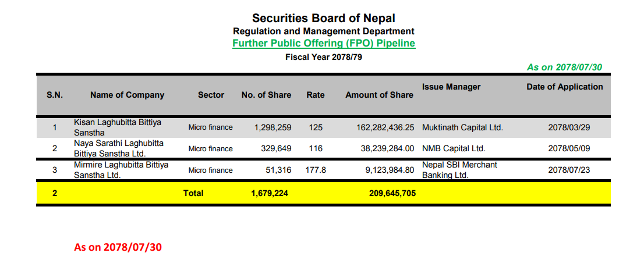Click the Further Public Offering (FPO) Pipeline link
Screen dimensions: 644x267
323,44
